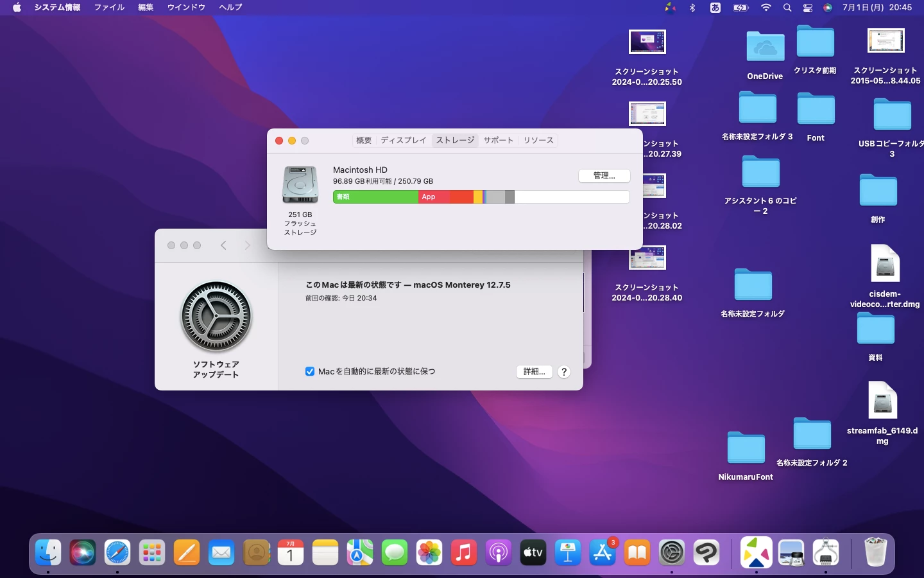Open Messages app in the Dock
This screenshot has width=924, height=578.
pyautogui.click(x=395, y=552)
